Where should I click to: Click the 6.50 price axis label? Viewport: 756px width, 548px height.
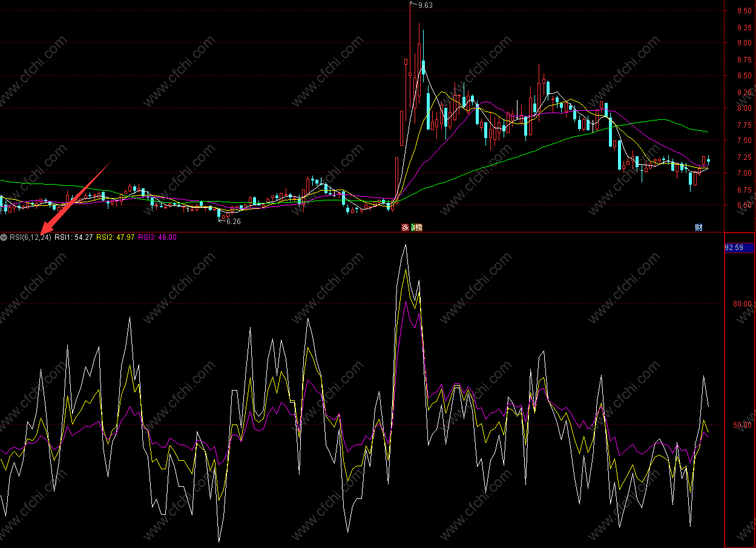(x=744, y=205)
